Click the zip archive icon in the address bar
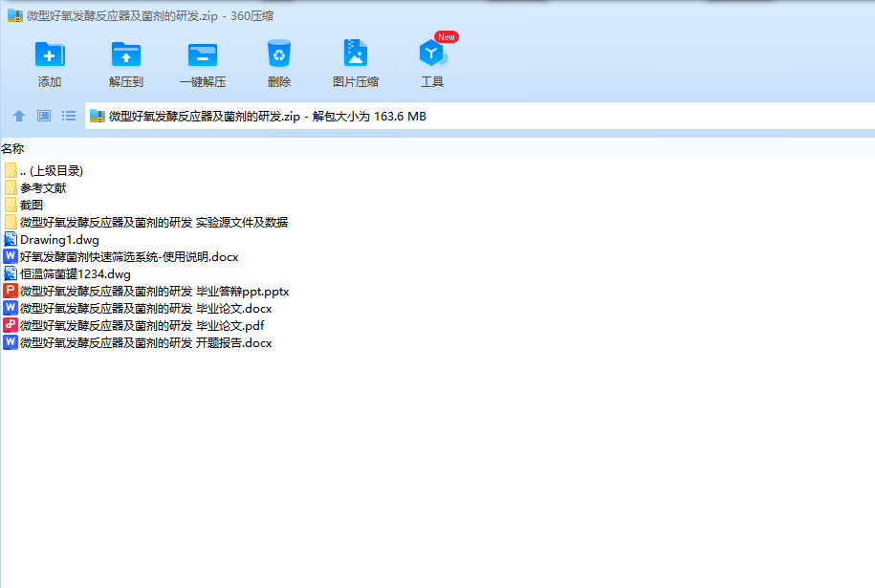The width and height of the screenshot is (875, 588). (x=98, y=116)
